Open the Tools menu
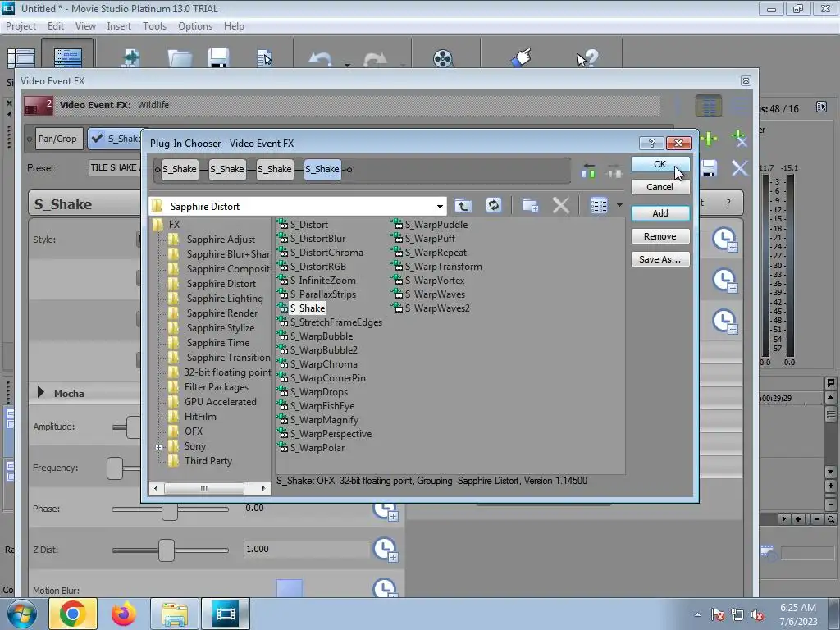Image resolution: width=840 pixels, height=630 pixels. coord(154,25)
